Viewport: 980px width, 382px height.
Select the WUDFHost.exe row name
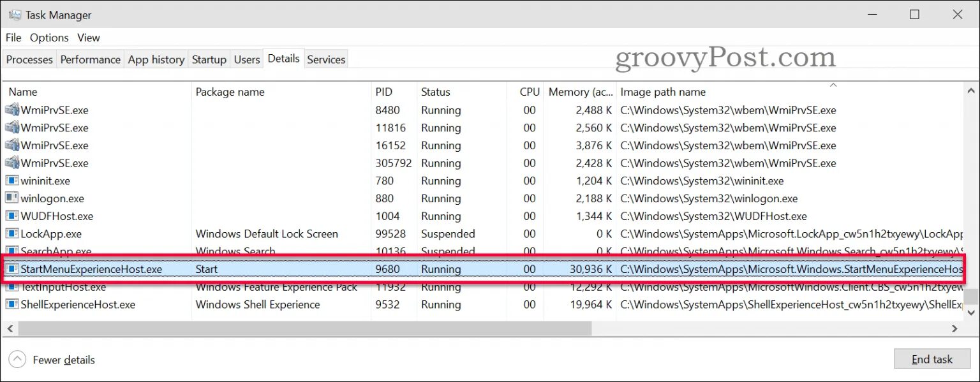tap(57, 216)
